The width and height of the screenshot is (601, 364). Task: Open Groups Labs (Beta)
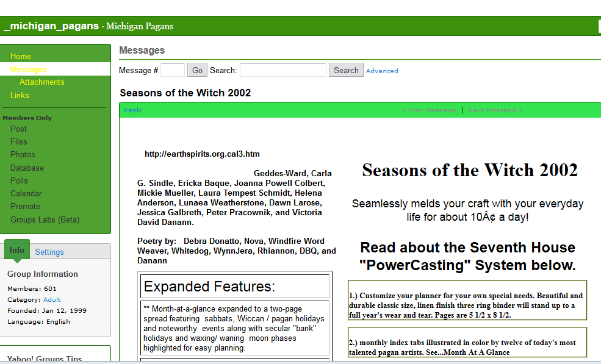click(45, 219)
